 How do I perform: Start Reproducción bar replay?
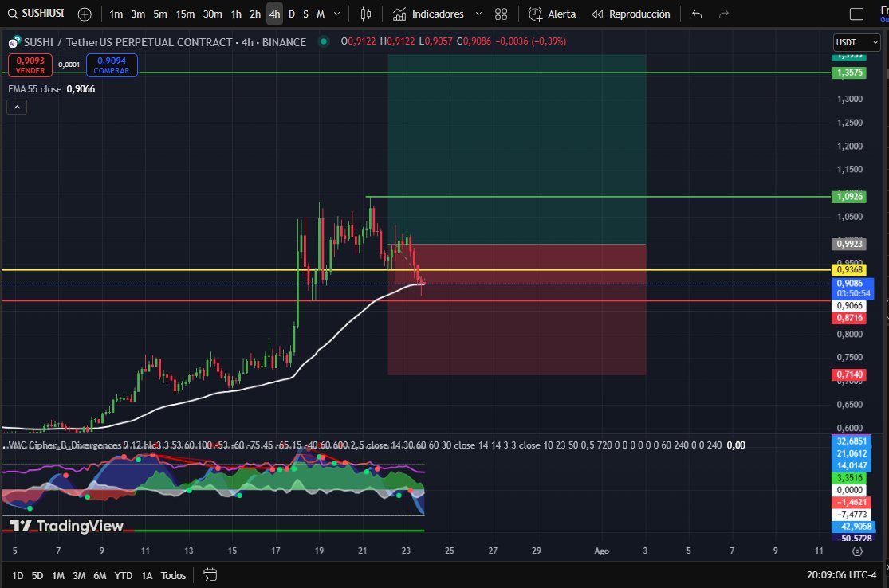point(631,14)
